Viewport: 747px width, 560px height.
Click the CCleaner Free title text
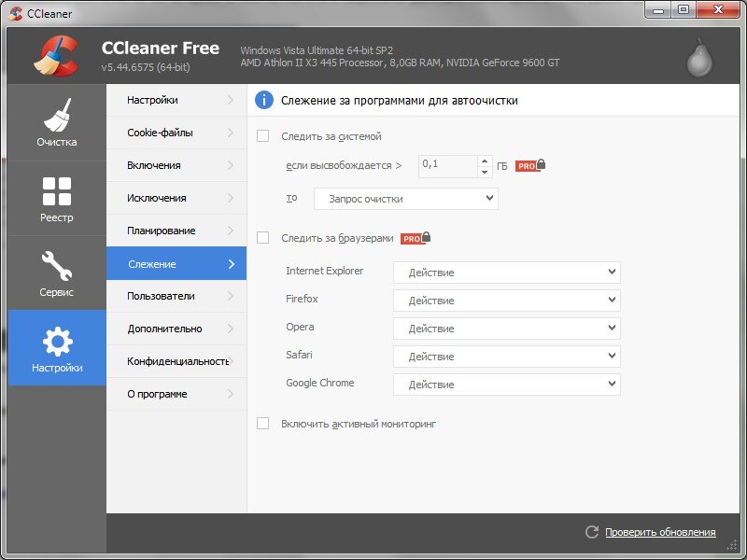coord(161,49)
